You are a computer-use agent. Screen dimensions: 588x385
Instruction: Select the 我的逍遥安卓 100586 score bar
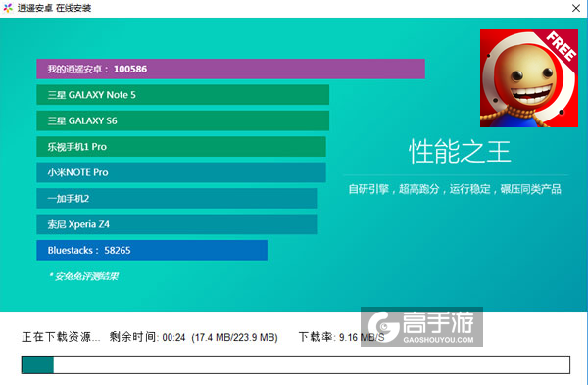point(230,69)
